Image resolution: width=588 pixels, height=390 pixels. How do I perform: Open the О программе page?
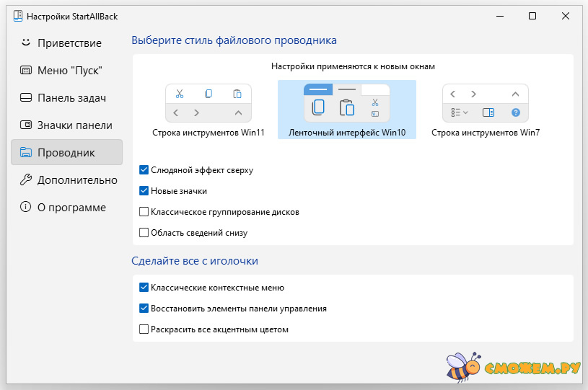pos(67,207)
